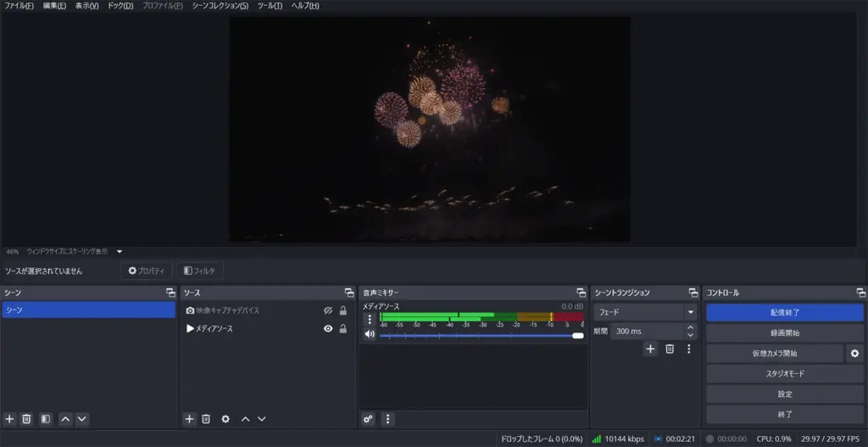The image size is (868, 447).
Task: Open the フェード transition dropdown
Action: click(645, 312)
